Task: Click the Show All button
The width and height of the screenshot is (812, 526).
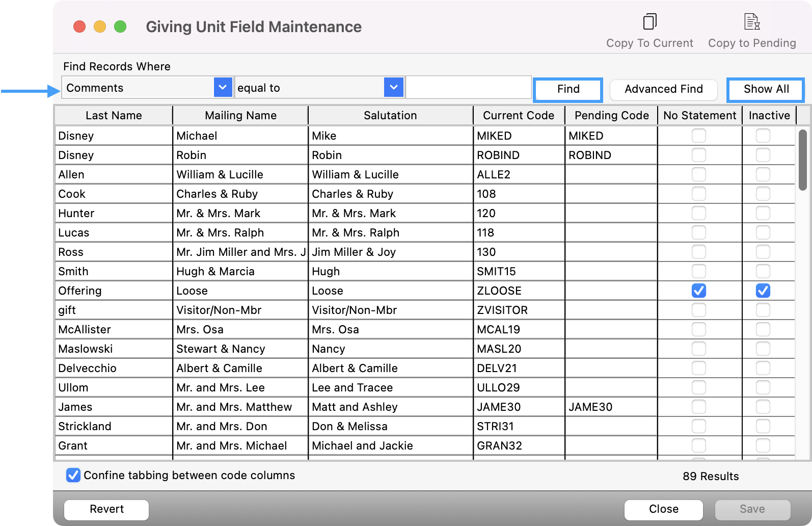Action: tap(766, 89)
